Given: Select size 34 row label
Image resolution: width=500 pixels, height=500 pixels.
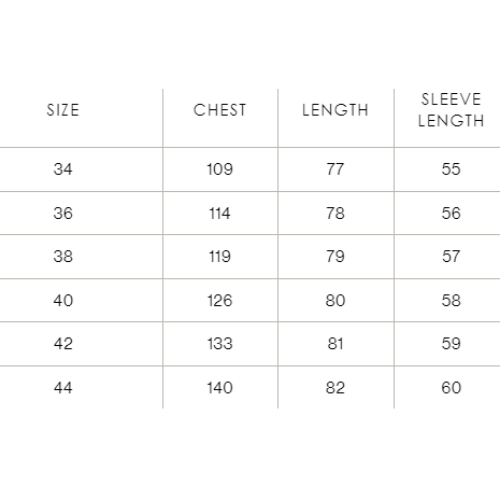Looking at the screenshot, I should 63,169.
